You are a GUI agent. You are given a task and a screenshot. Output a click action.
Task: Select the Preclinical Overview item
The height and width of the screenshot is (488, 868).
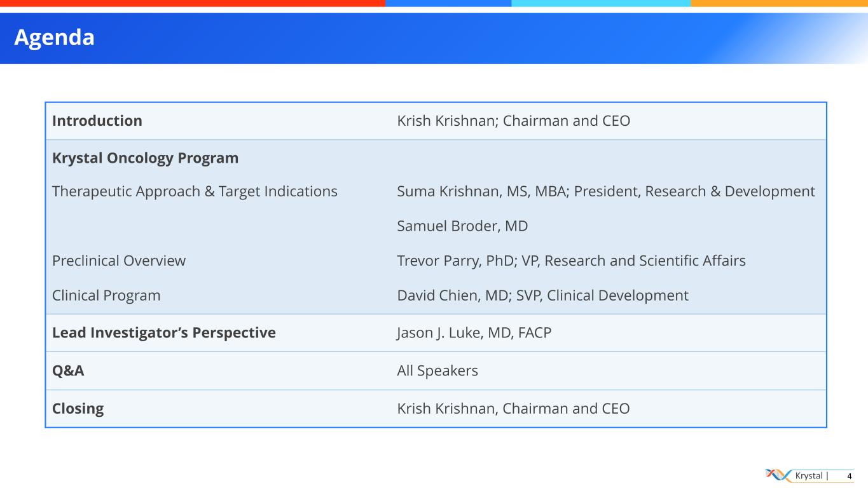pyautogui.click(x=119, y=261)
